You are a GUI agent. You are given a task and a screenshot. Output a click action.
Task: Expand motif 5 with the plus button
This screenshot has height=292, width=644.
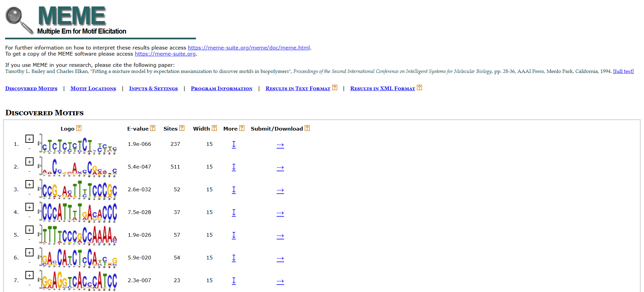(29, 230)
